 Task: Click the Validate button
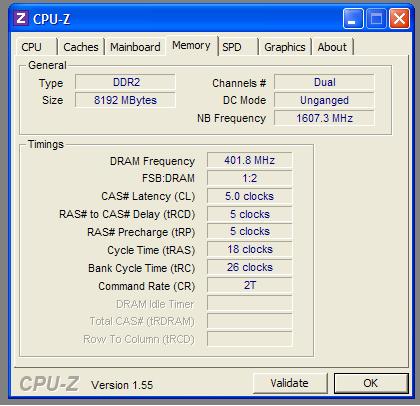pyautogui.click(x=289, y=383)
